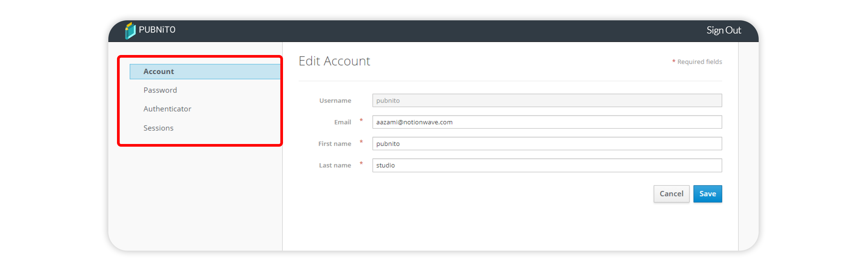
Task: Focus the Last name input field
Action: pos(547,165)
